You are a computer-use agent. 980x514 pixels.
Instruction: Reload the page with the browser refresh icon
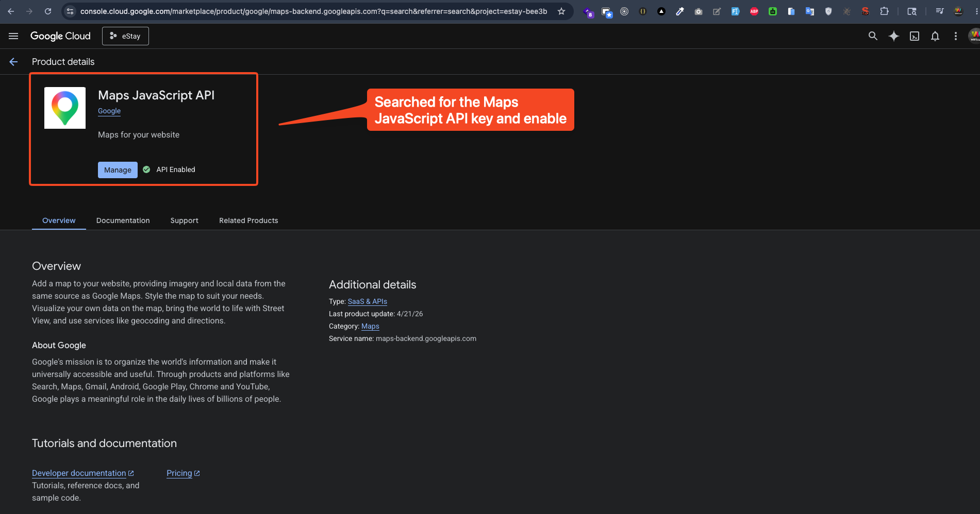click(x=48, y=11)
